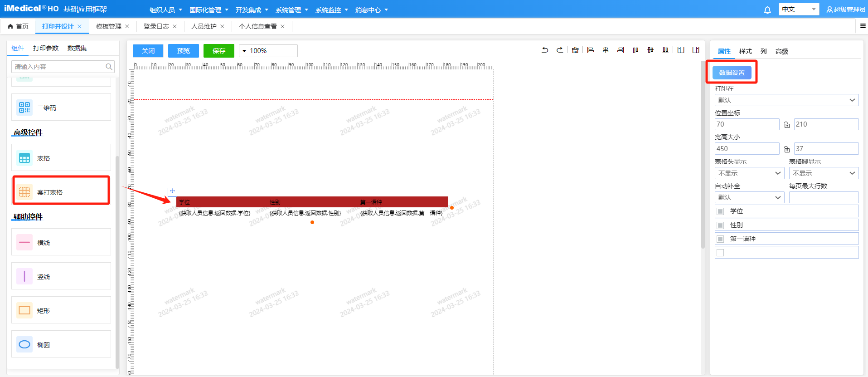Toggle the 学位 column checkbox

720,211
